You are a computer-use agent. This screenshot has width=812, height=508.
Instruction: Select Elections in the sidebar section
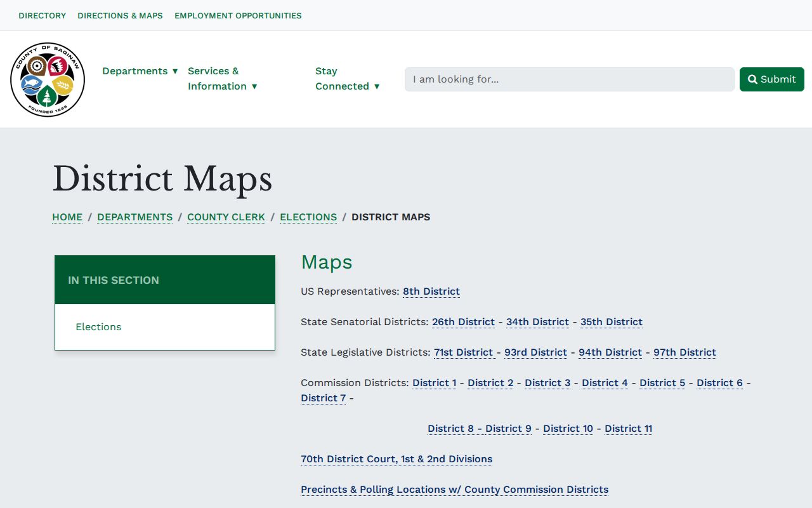[98, 327]
